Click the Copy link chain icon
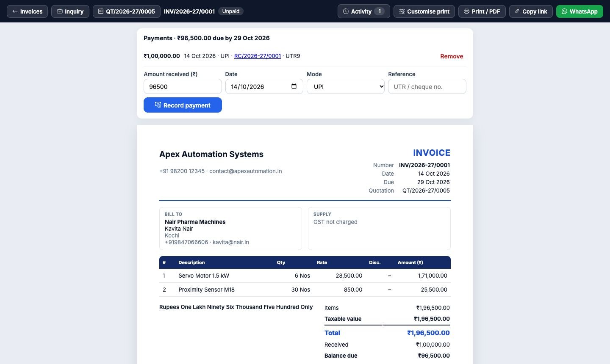The width and height of the screenshot is (610, 364). pos(517,11)
